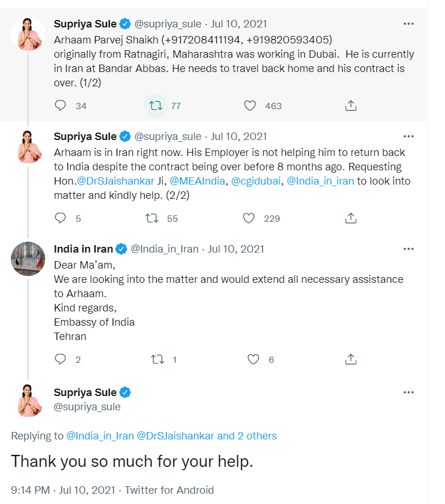Image resolution: width=445 pixels, height=504 pixels.
Task: Open more menu on the second tweet
Action: coord(408,137)
